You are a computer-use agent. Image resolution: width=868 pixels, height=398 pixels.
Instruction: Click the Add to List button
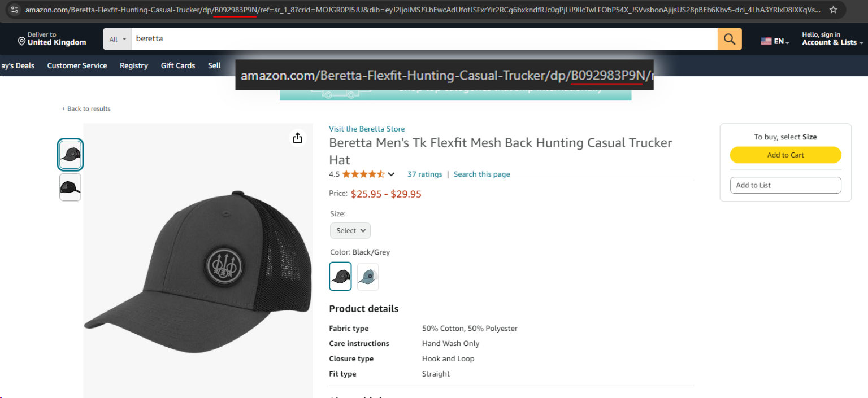(785, 185)
